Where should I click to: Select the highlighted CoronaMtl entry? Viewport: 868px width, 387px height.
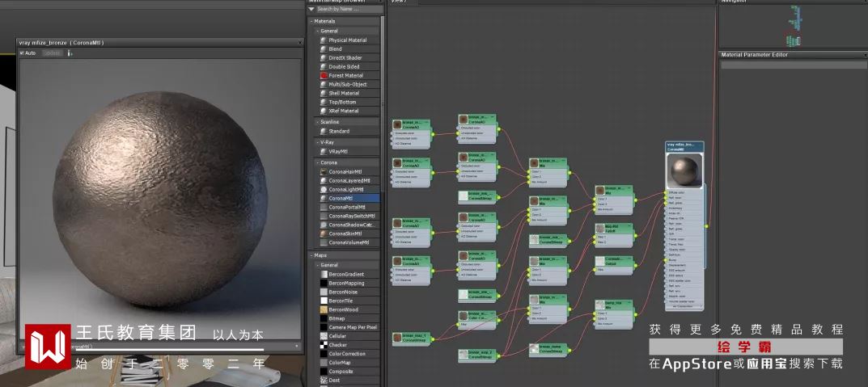349,198
